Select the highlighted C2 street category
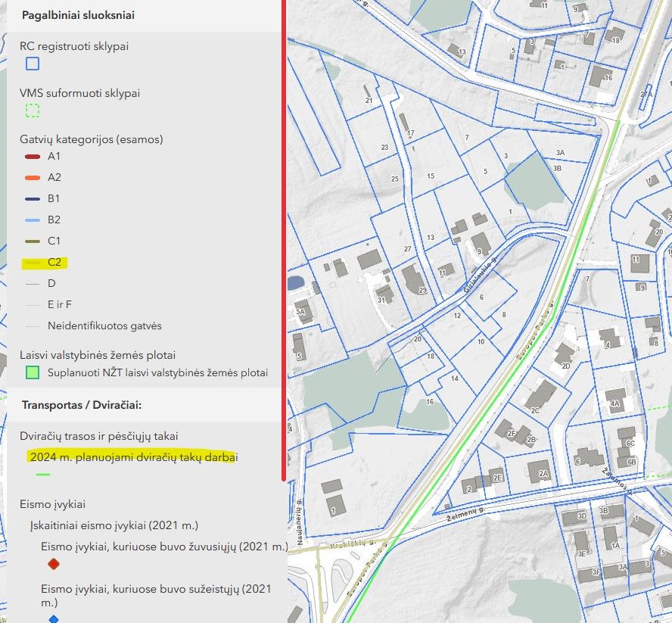 [54, 263]
